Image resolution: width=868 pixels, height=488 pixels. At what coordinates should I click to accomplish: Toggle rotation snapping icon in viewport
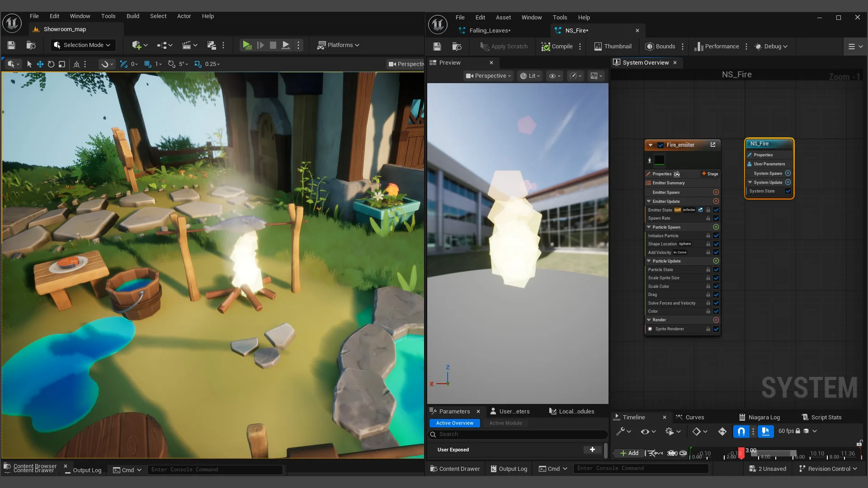pos(171,64)
